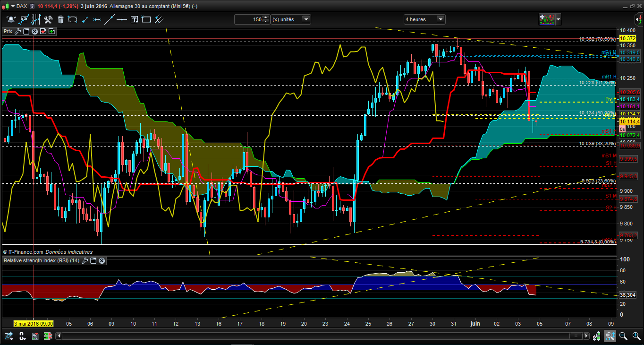644x345 pixels.
Task: Click the units quantity input field
Action: click(x=248, y=19)
